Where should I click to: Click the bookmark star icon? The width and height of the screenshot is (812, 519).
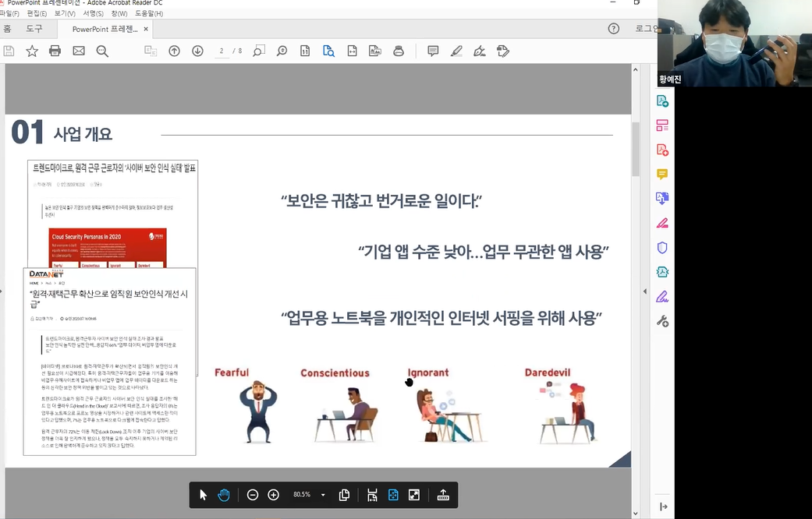(x=32, y=51)
